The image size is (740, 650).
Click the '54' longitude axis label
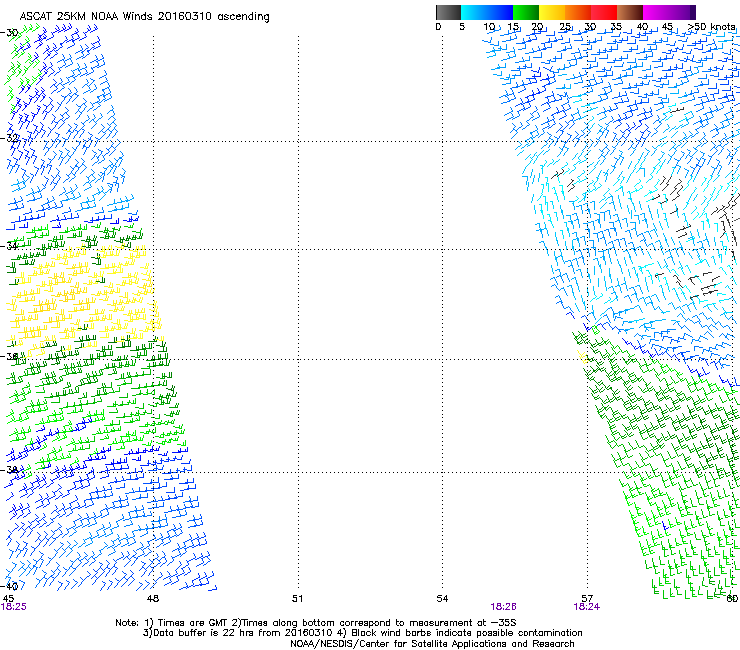click(x=442, y=599)
